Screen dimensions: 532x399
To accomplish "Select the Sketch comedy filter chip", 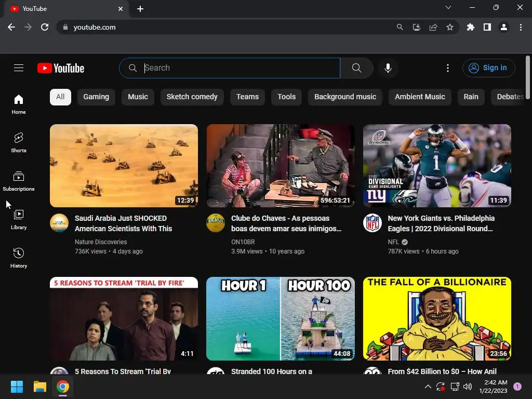I will pyautogui.click(x=192, y=97).
